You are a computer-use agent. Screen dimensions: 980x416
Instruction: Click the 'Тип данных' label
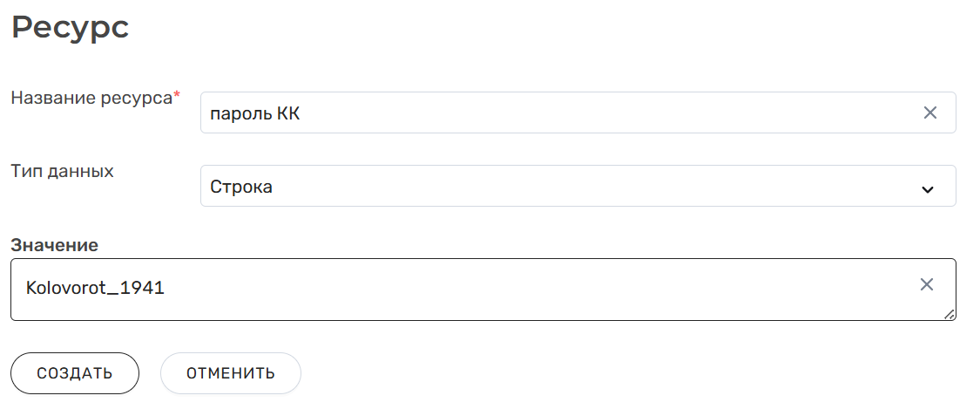click(x=63, y=172)
